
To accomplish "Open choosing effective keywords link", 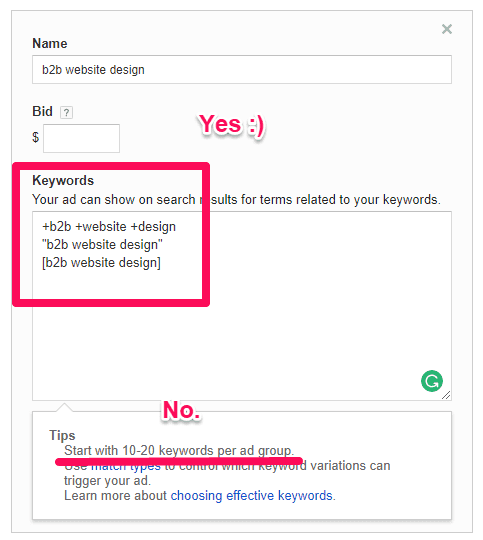I will [x=251, y=496].
